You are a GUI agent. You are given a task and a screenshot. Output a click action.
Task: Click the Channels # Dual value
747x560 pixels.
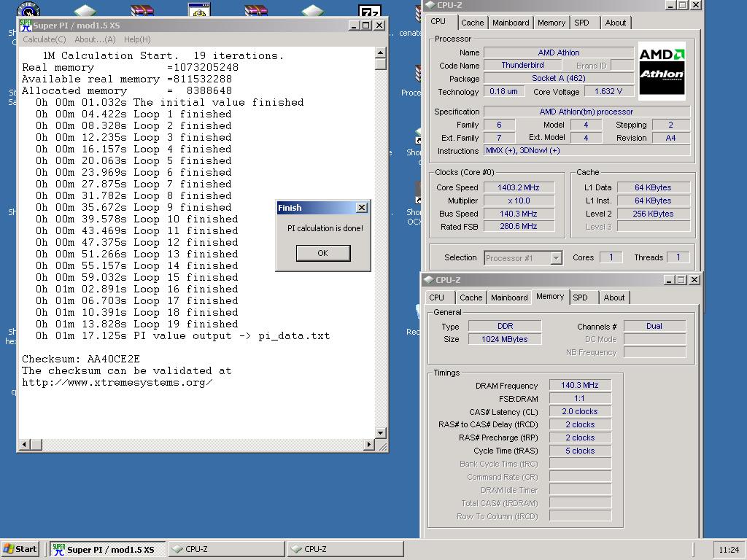click(654, 326)
